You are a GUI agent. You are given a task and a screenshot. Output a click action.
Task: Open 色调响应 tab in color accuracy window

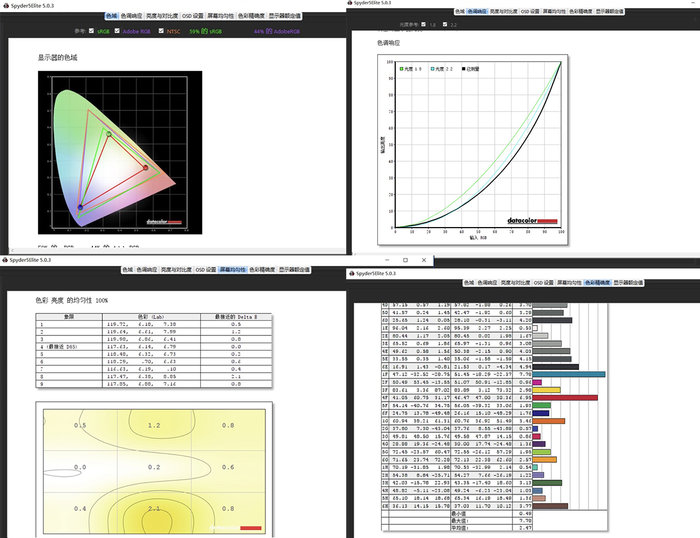tap(487, 283)
